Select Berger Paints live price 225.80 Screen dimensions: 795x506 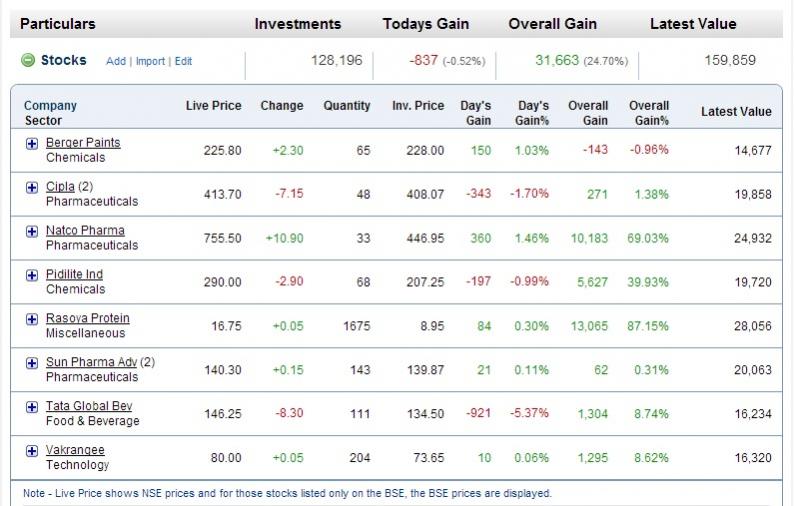click(x=223, y=151)
